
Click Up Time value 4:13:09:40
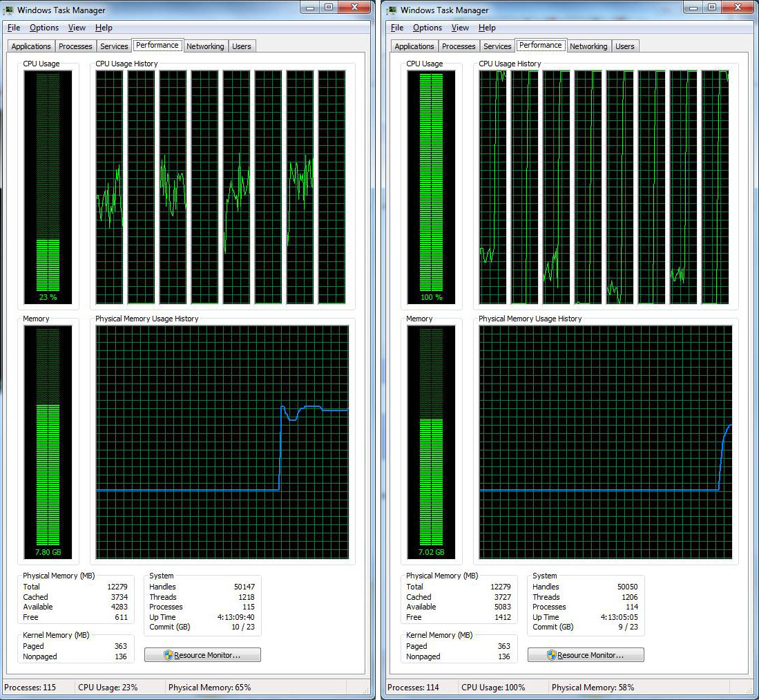(236, 617)
